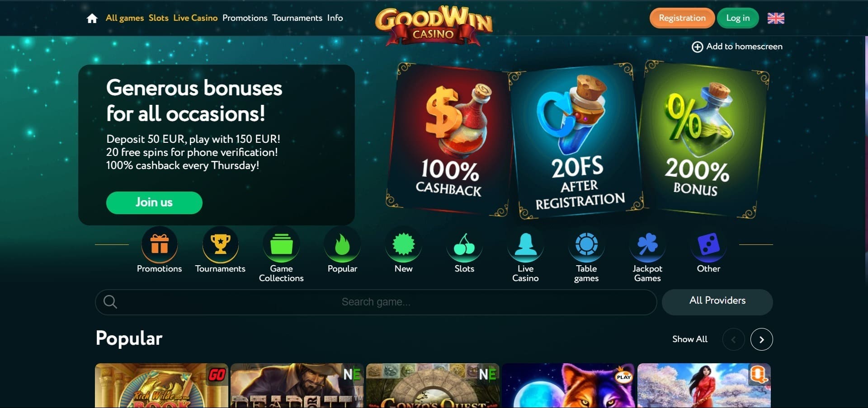Screen dimensions: 868x408
Task: Go to Tournaments in the top navigation
Action: 297,18
